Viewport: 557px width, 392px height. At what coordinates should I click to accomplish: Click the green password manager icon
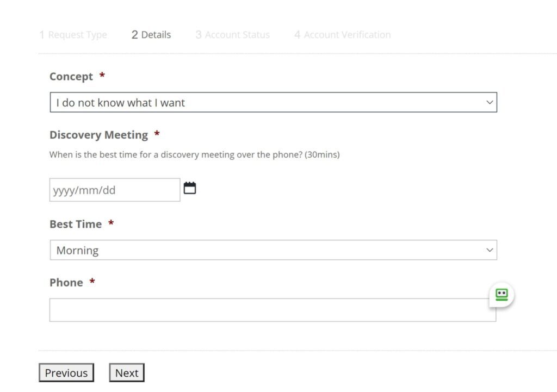tap(501, 295)
